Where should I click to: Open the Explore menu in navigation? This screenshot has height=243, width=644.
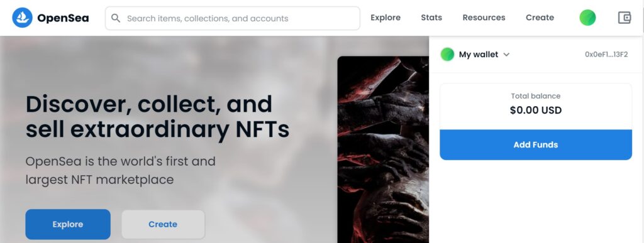click(386, 18)
